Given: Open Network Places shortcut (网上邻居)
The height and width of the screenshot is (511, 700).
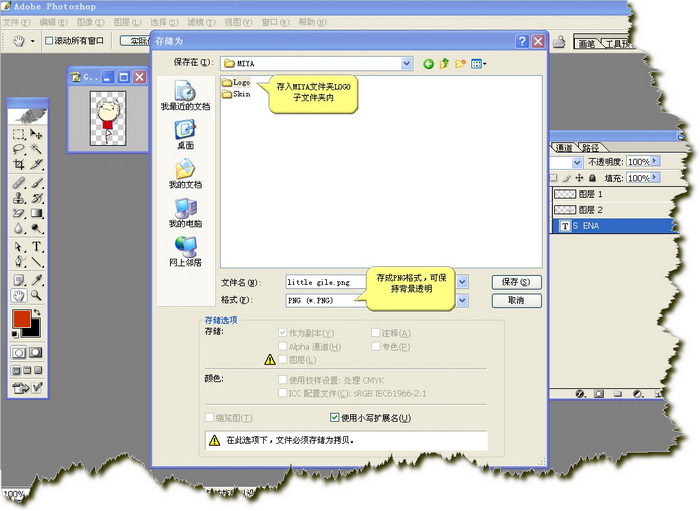Looking at the screenshot, I should 185,252.
